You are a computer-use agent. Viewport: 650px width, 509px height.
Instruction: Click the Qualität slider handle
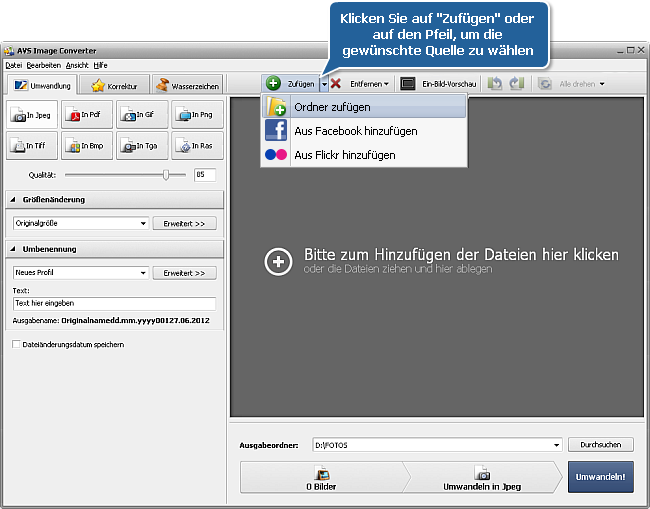coord(166,175)
